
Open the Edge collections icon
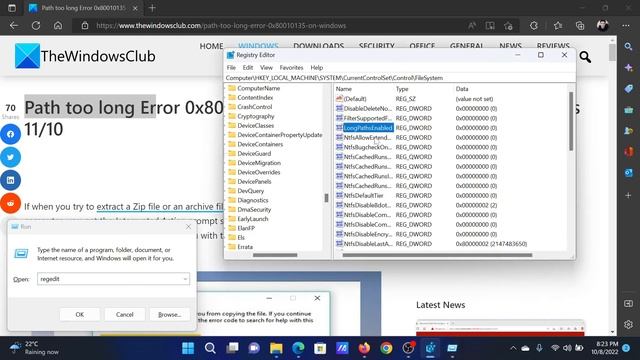[580, 25]
